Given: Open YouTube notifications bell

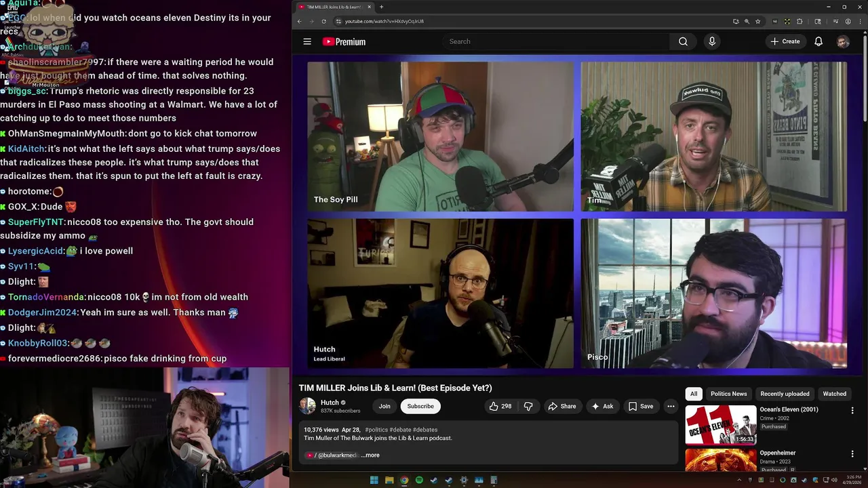Looking at the screenshot, I should 818,41.
